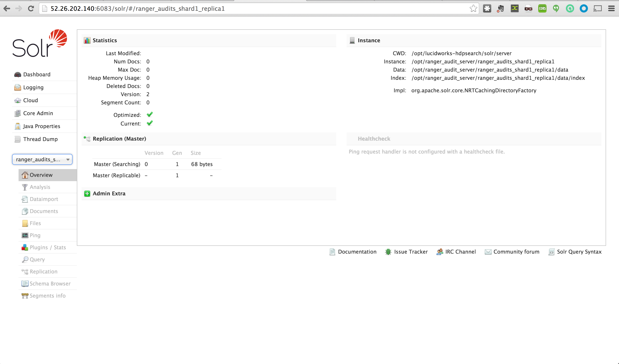Click the Cloud icon in the sidebar
Image resolution: width=619 pixels, height=364 pixels.
tap(17, 100)
